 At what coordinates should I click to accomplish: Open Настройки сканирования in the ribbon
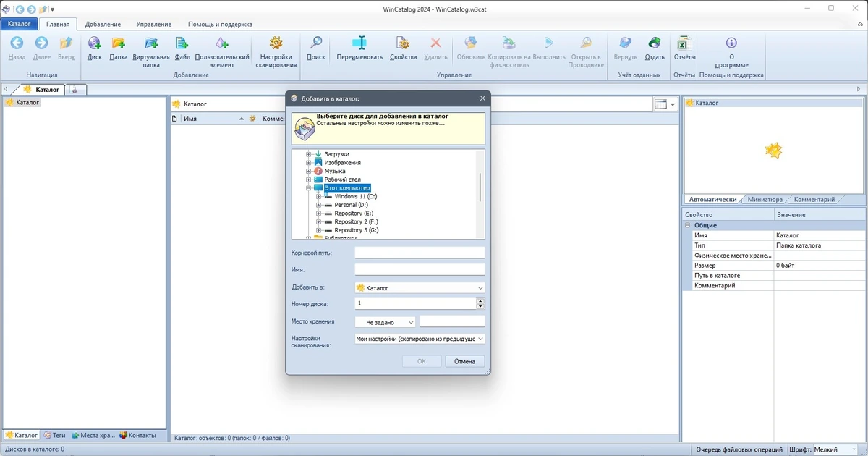(276, 51)
